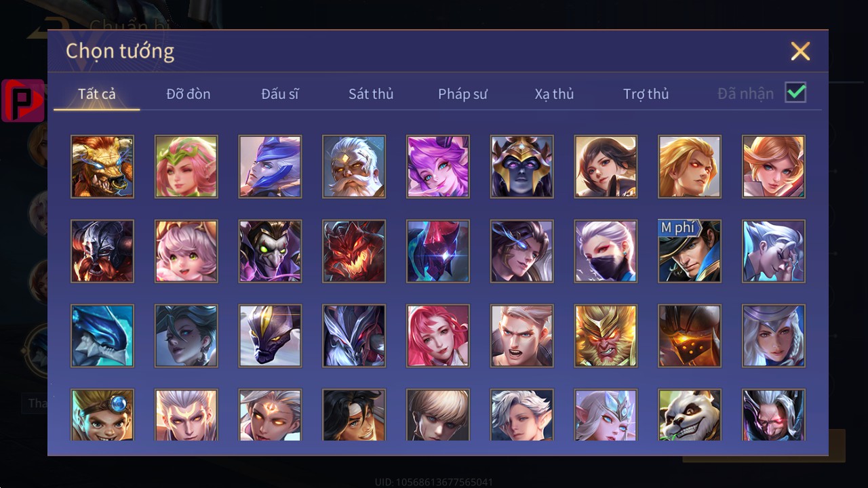This screenshot has height=488, width=868.
Task: Select the golden lion beast hero
Action: click(102, 166)
